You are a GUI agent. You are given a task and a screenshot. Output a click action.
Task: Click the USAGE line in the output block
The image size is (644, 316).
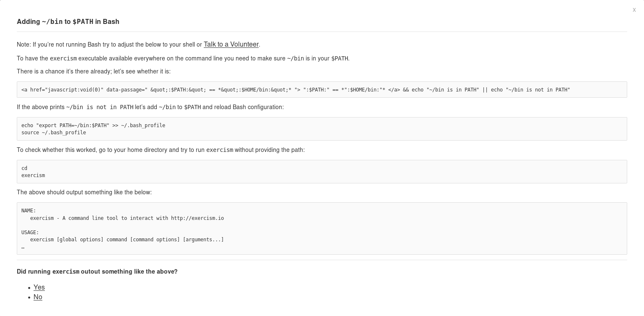30,232
